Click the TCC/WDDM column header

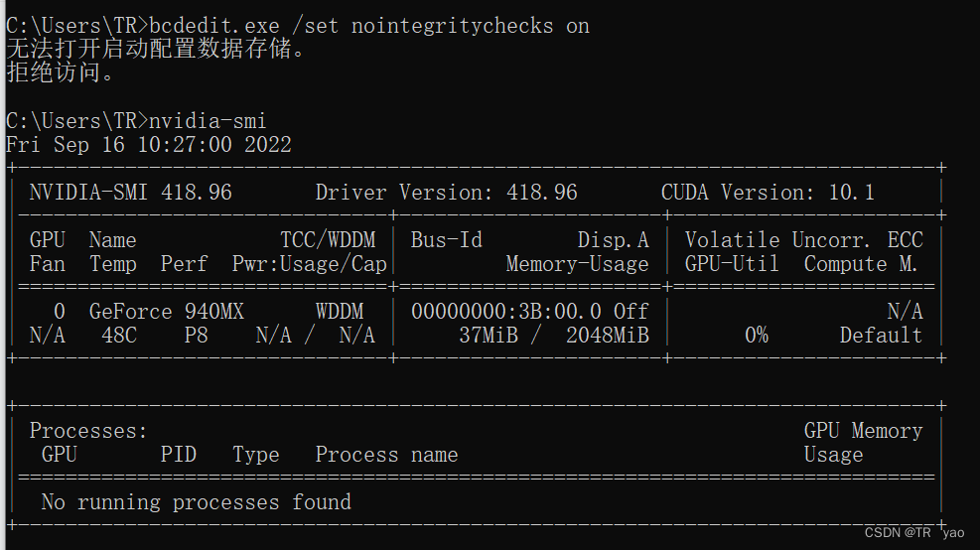328,240
